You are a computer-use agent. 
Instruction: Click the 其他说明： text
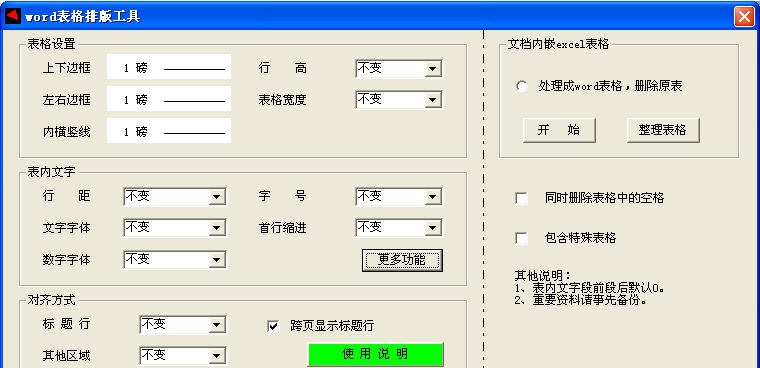pyautogui.click(x=543, y=276)
